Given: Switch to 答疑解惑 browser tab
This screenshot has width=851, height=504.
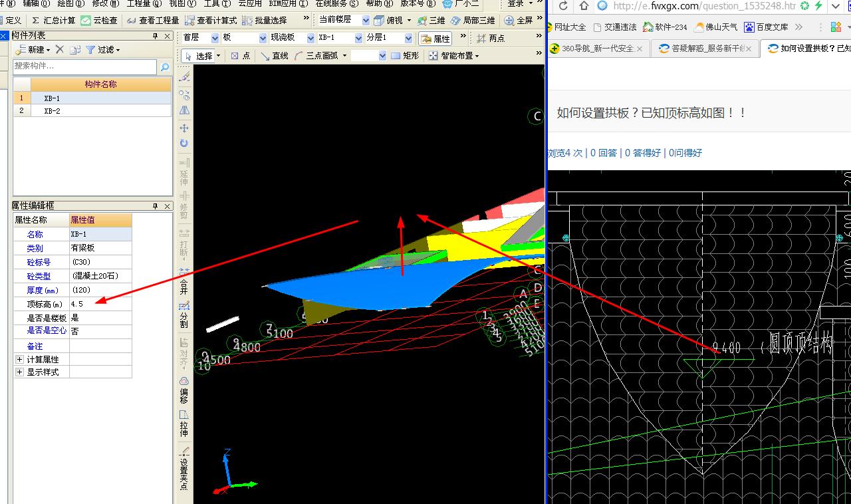Looking at the screenshot, I should tap(705, 49).
